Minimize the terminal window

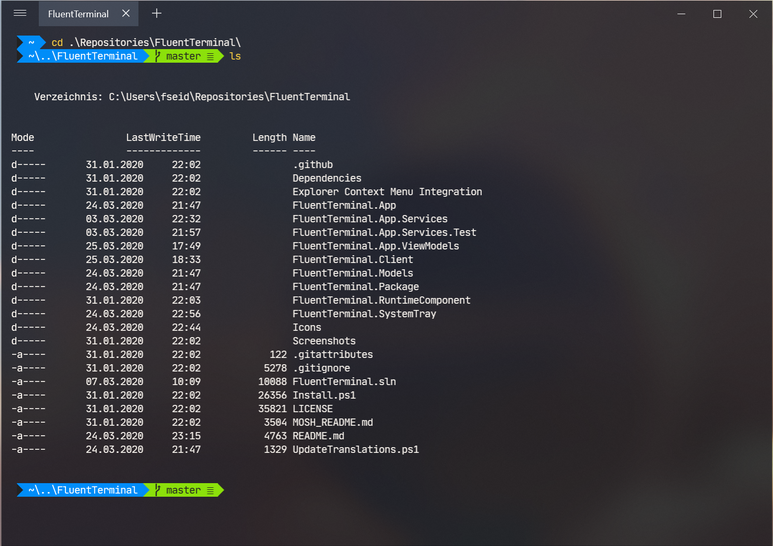(681, 14)
